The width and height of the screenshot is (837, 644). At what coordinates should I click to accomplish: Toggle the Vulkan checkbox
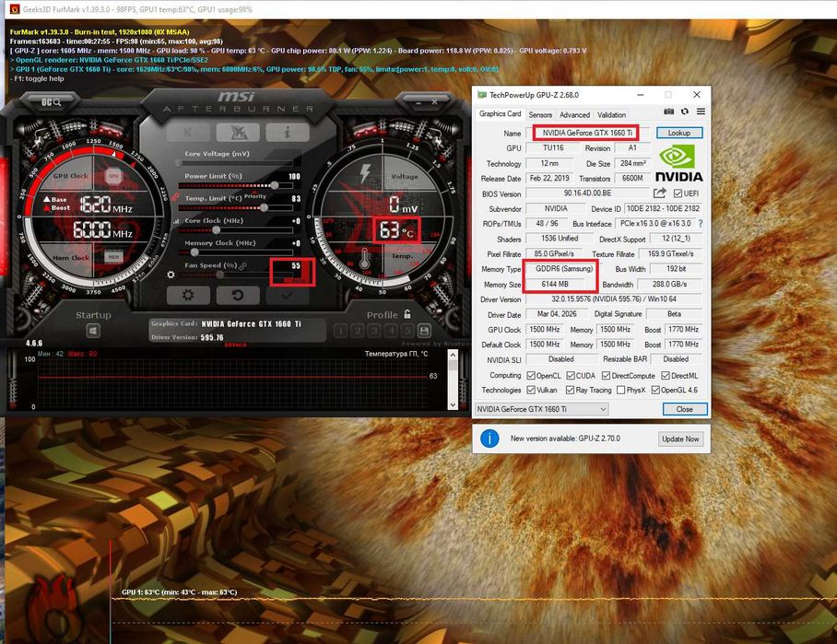(x=531, y=390)
